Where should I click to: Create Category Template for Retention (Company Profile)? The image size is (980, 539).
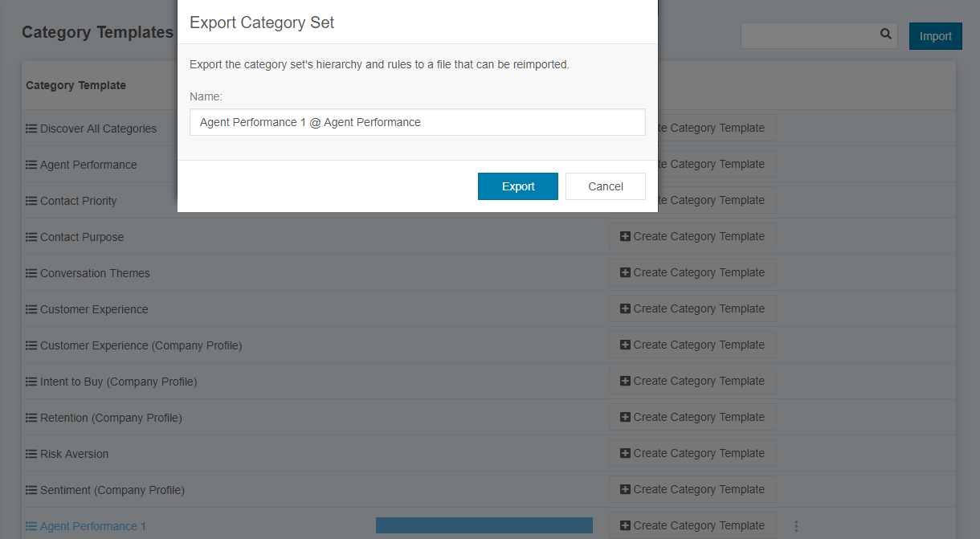(692, 417)
